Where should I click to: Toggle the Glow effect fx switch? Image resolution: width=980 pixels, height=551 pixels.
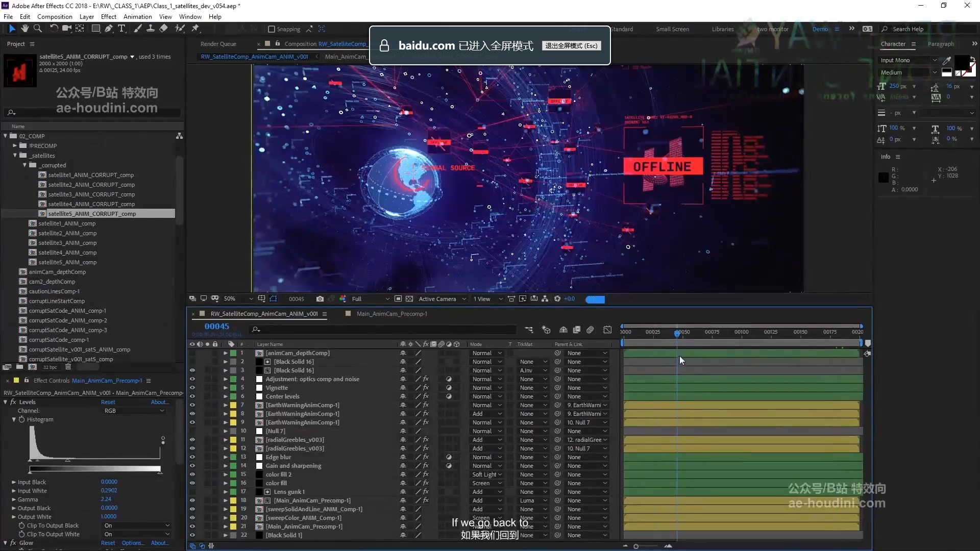[x=13, y=543]
